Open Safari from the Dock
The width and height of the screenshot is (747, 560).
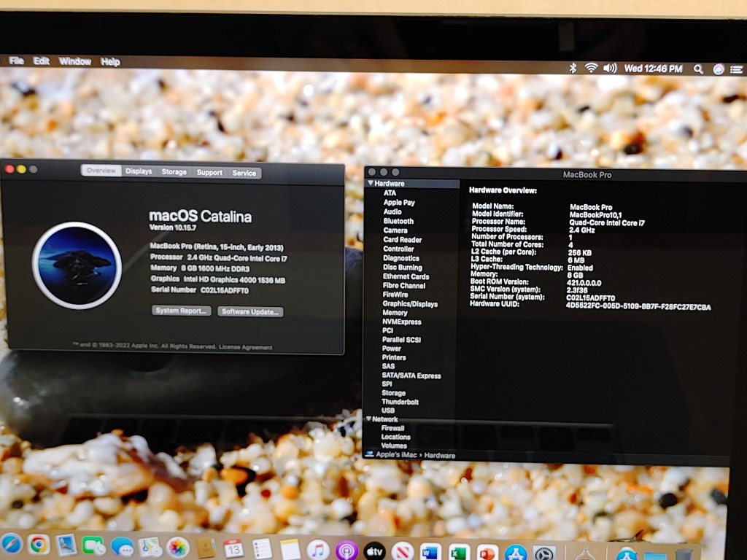[10, 545]
